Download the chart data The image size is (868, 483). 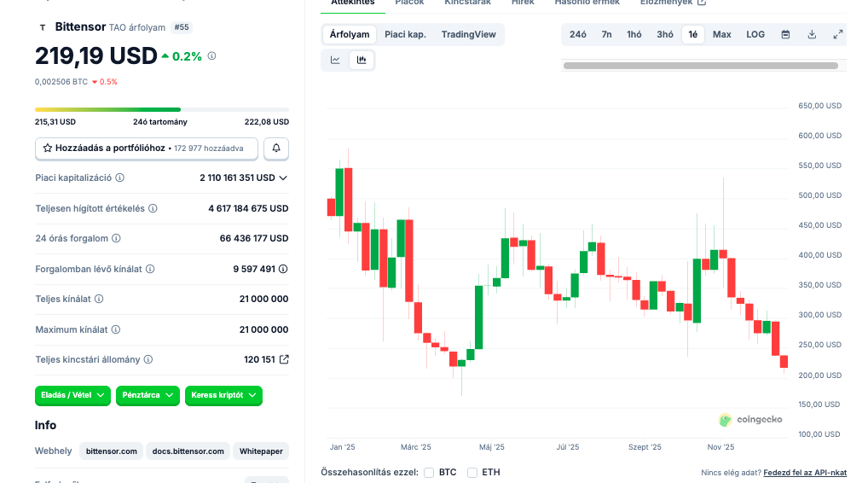click(812, 35)
